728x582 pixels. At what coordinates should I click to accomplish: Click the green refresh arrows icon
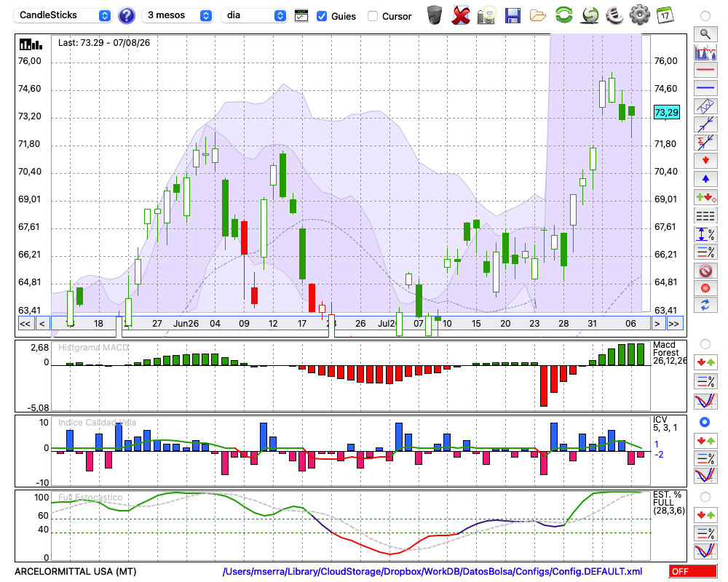[563, 15]
